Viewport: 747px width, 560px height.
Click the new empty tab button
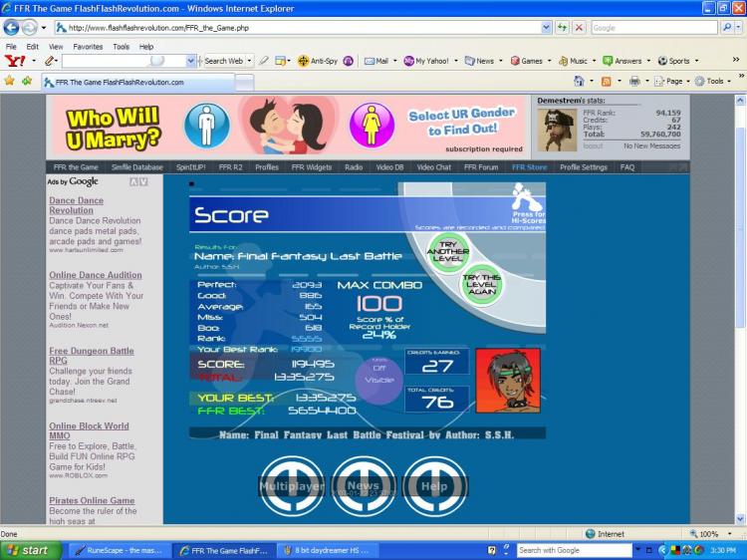244,83
